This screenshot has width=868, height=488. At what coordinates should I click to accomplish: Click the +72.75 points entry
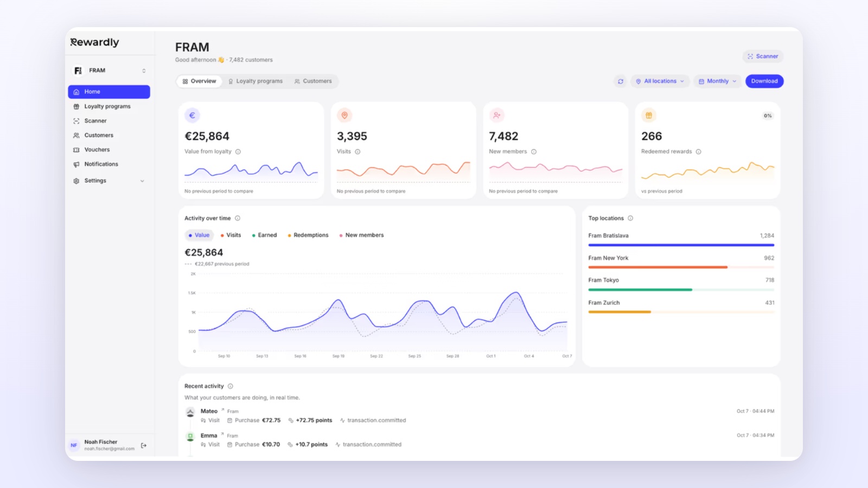click(310, 421)
